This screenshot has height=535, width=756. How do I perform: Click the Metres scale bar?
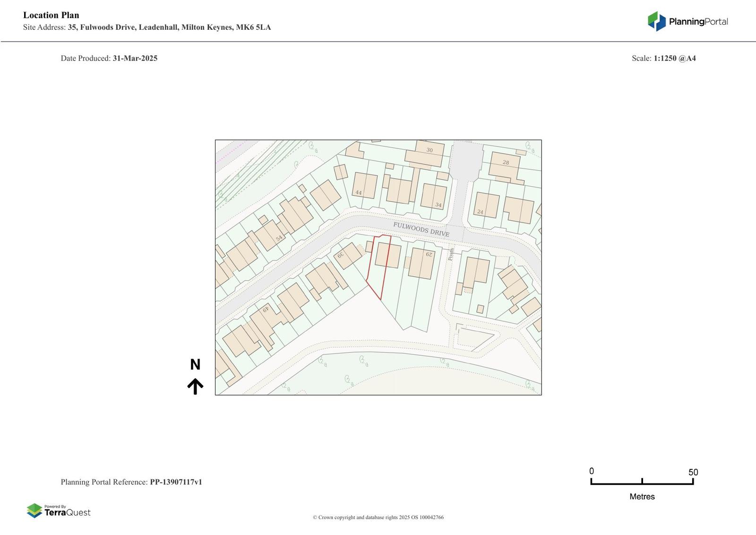click(x=642, y=482)
